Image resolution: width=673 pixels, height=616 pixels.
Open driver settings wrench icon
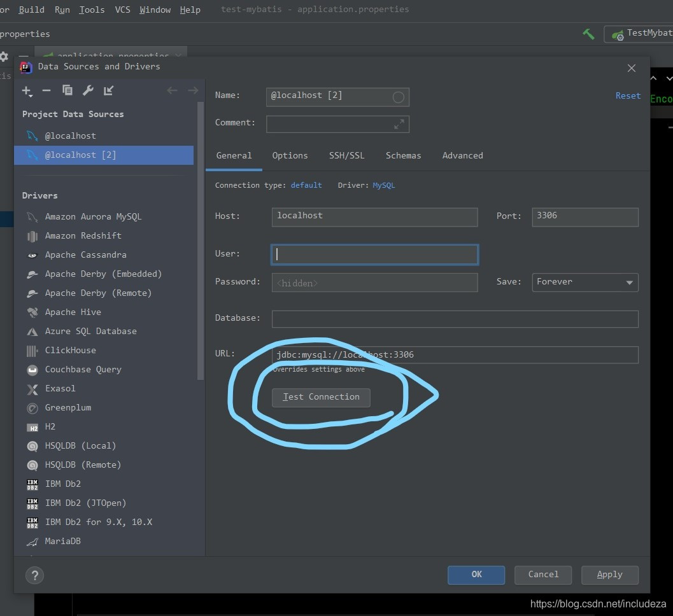click(88, 90)
